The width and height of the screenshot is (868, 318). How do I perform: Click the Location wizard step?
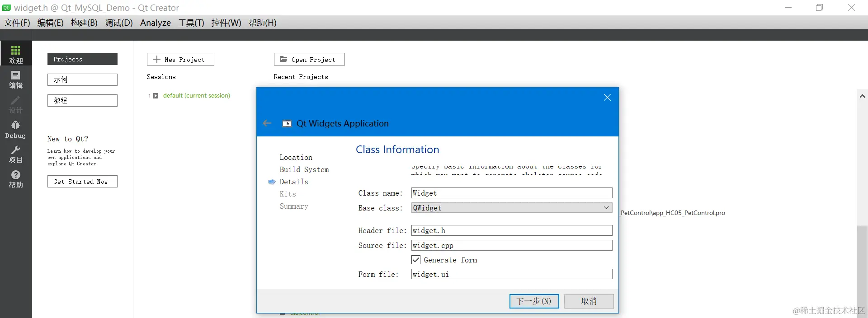(296, 158)
